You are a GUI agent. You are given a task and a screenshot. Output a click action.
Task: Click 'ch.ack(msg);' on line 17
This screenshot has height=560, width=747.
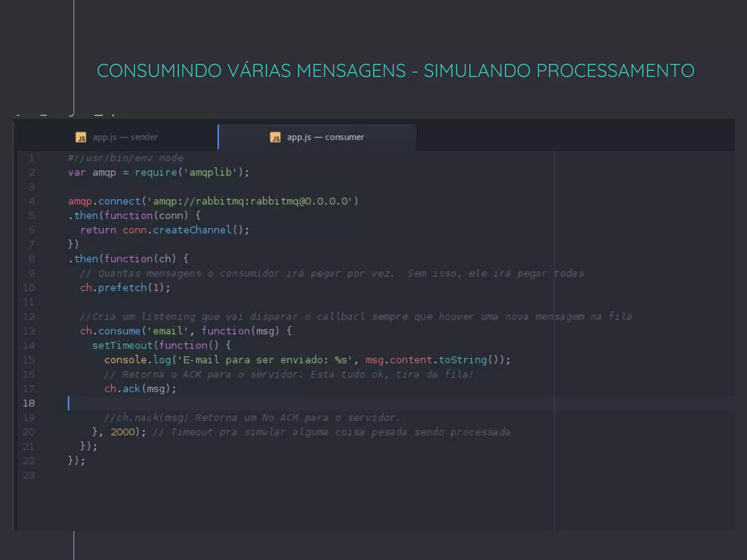(x=140, y=389)
